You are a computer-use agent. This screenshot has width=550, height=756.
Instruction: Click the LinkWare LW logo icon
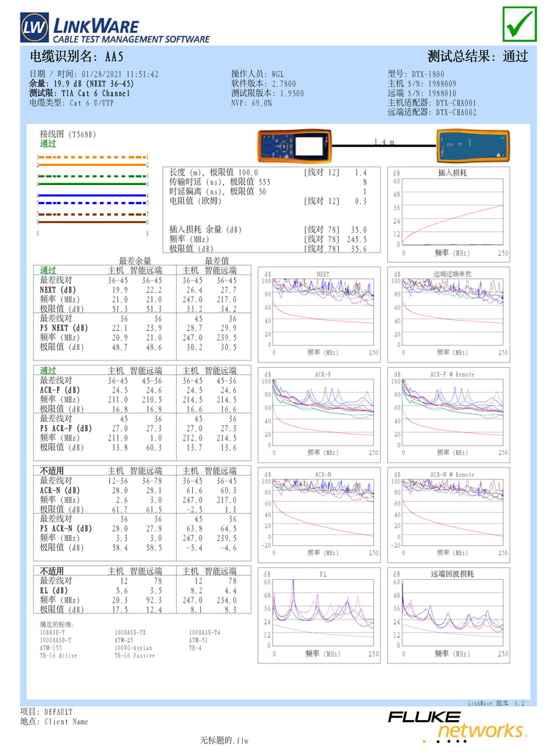pyautogui.click(x=34, y=29)
